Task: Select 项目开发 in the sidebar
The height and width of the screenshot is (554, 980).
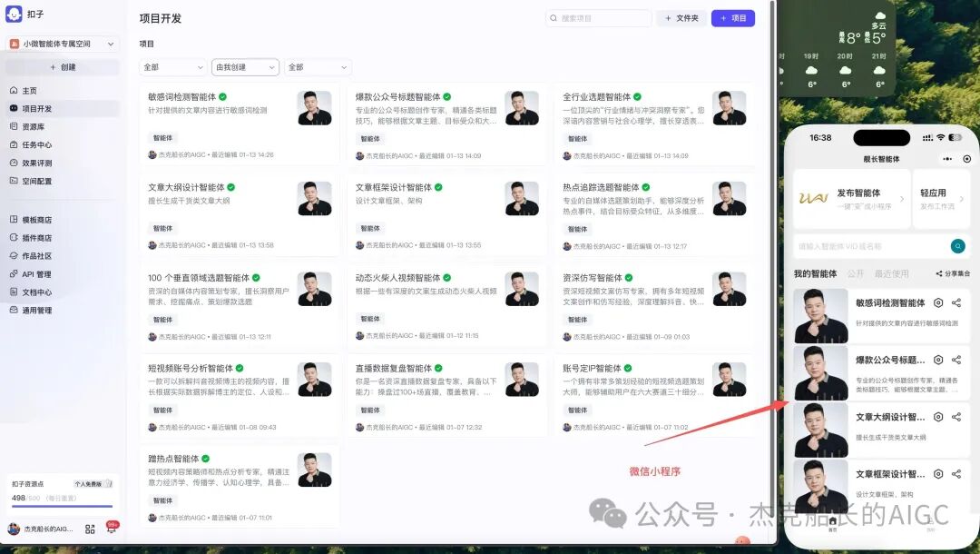Action: pyautogui.click(x=62, y=109)
